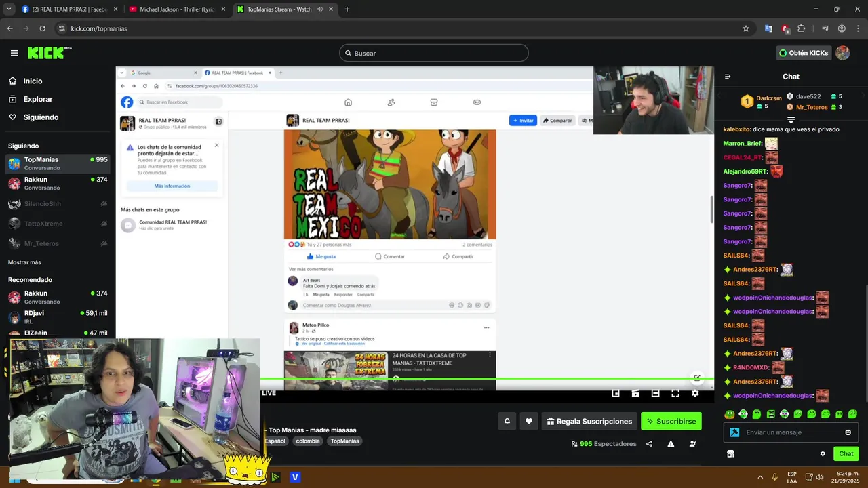Click the blue gavel moderator icon
The image size is (868, 488).
734,432
